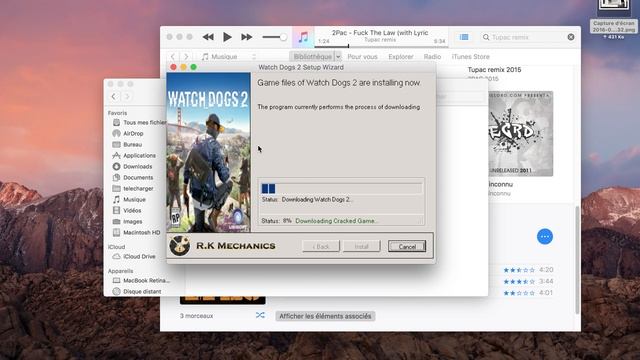The image size is (640, 360).
Task: Click the Cancel button in Setup Wizard
Action: pyautogui.click(x=407, y=246)
